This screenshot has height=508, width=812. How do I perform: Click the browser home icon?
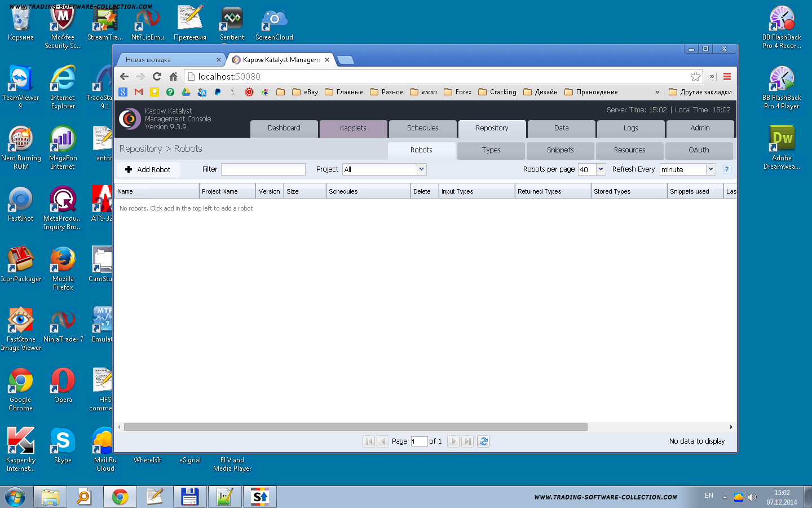174,77
